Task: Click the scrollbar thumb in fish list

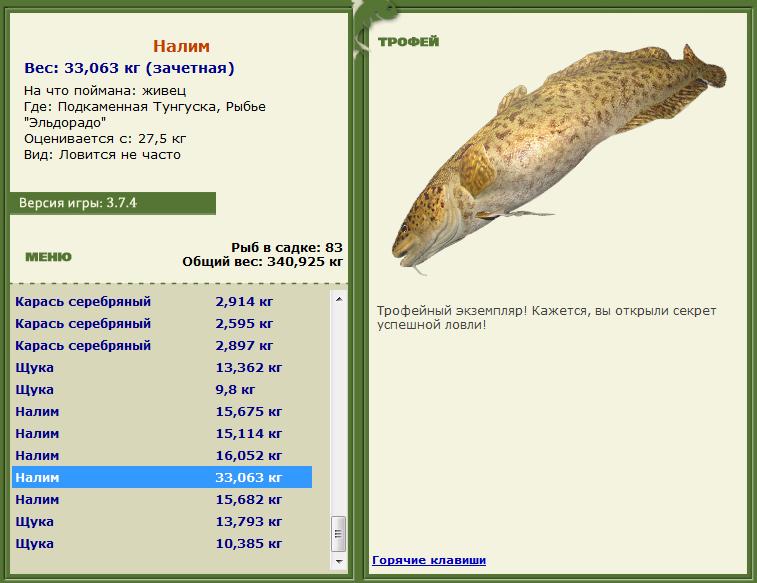Action: 339,535
